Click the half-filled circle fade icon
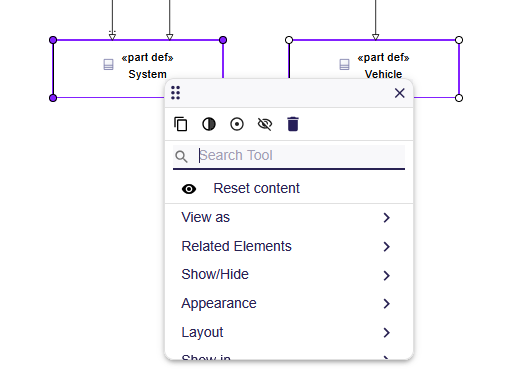This screenshot has width=518, height=369. click(x=209, y=124)
